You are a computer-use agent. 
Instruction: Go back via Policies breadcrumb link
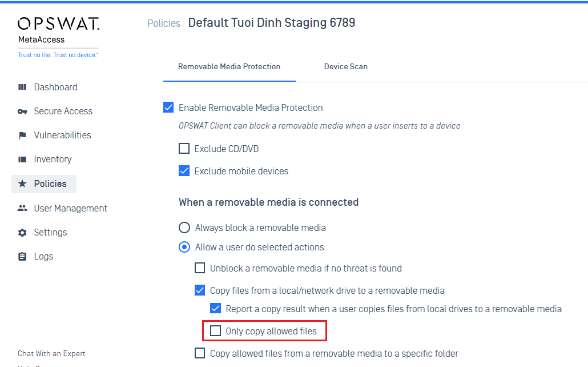pyautogui.click(x=164, y=23)
